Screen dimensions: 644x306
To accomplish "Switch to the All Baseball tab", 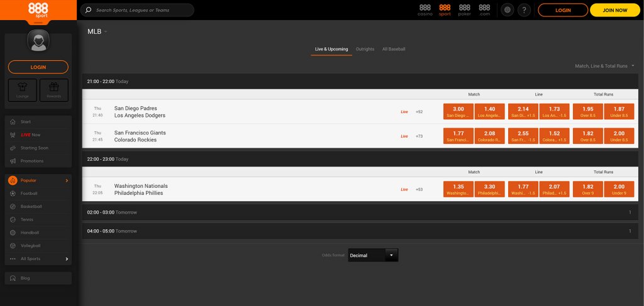I will pos(394,49).
